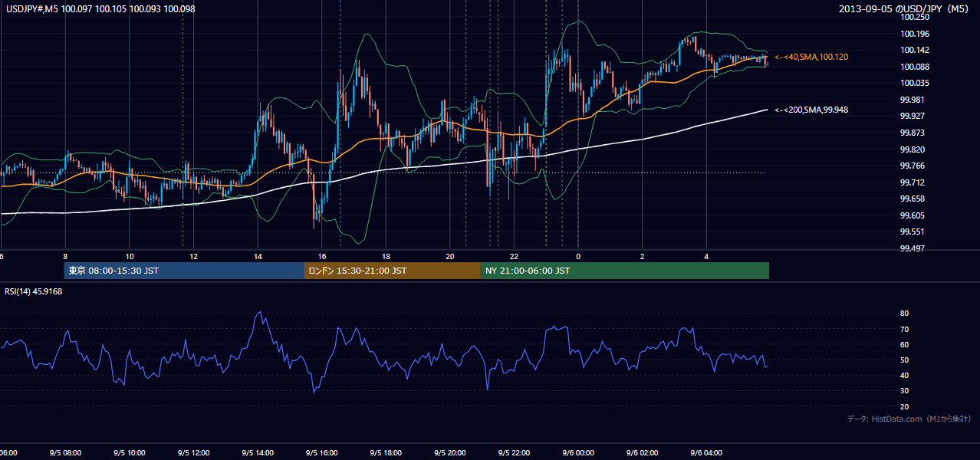Click the 9/5 22:00 time axis label
The height and width of the screenshot is (460, 980).
514,453
